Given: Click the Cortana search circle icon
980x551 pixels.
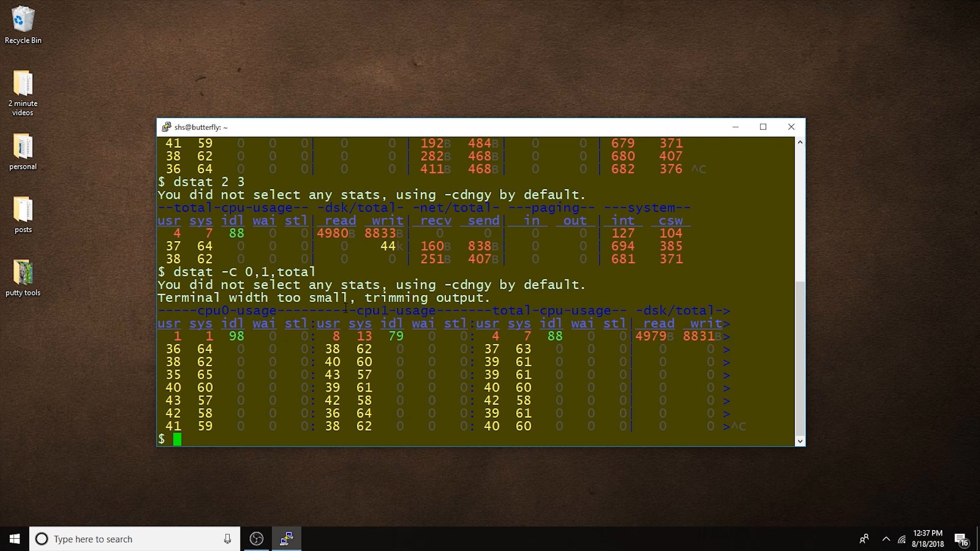Looking at the screenshot, I should (x=42, y=539).
